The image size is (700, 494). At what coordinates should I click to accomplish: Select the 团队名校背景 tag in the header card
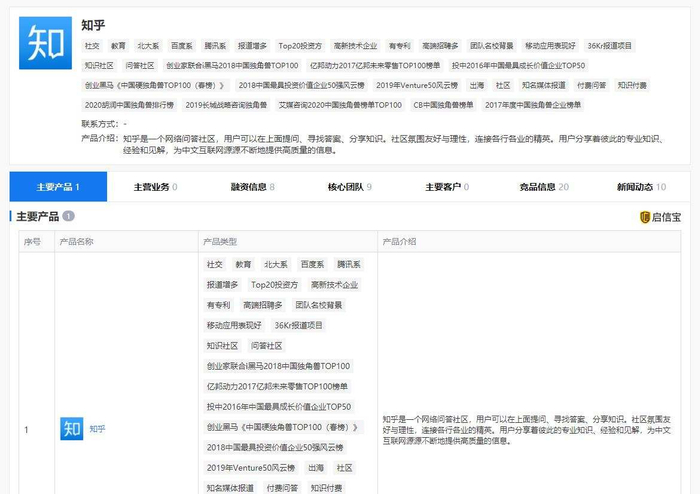[492, 46]
